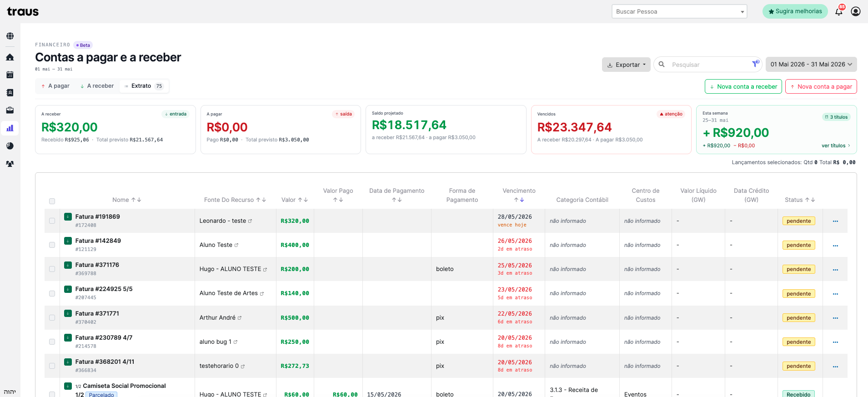This screenshot has width=868, height=397.
Task: Check the Fatura #368201 4/11 row checkbox
Action: [x=52, y=366]
